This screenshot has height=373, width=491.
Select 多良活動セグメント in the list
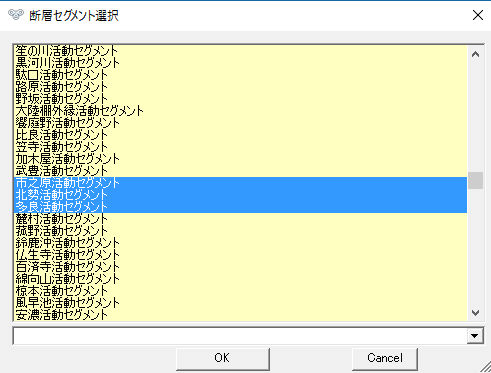click(x=240, y=207)
